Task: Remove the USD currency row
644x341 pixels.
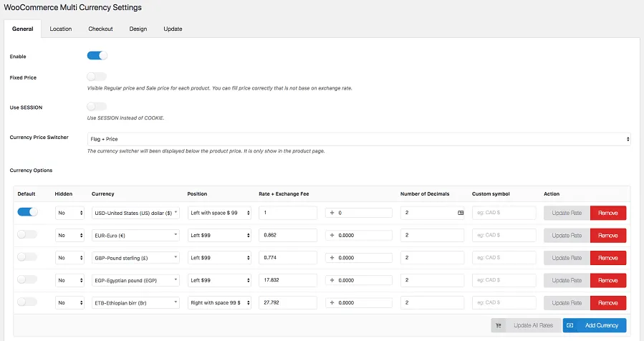Action: 608,213
